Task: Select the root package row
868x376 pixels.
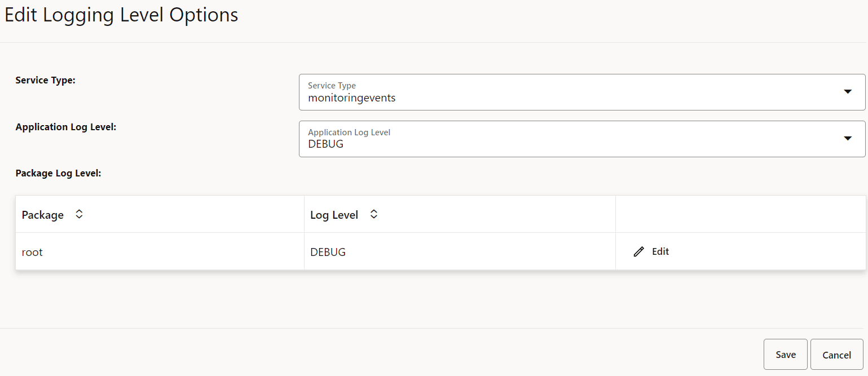Action: click(32, 252)
